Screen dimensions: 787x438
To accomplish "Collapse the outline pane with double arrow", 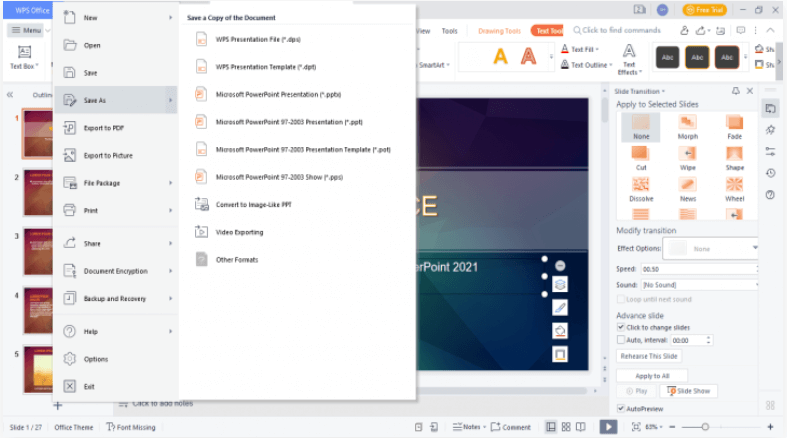I will 10,94.
